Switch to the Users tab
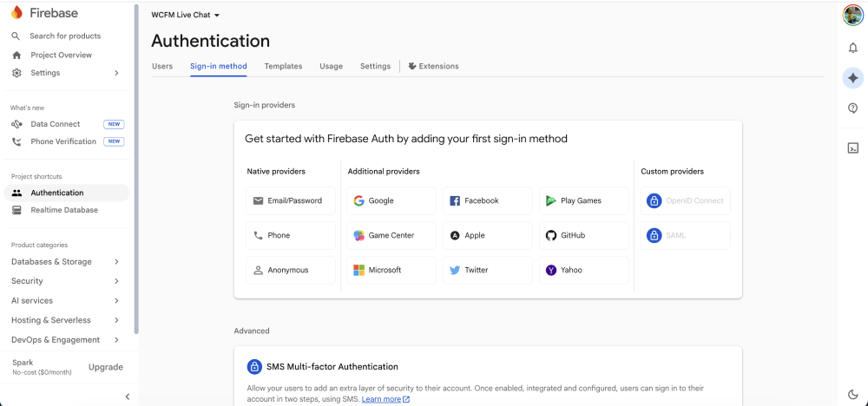868x406 pixels. pyautogui.click(x=162, y=66)
